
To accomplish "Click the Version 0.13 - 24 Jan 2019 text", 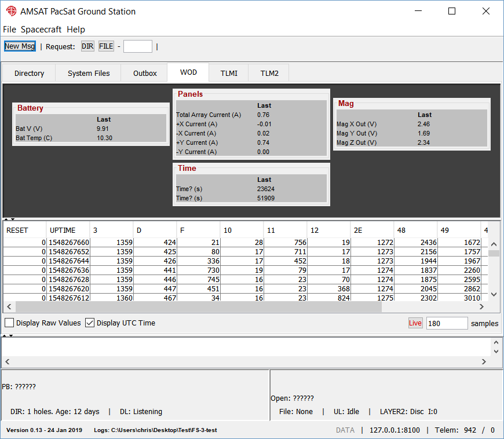I will click(x=45, y=430).
